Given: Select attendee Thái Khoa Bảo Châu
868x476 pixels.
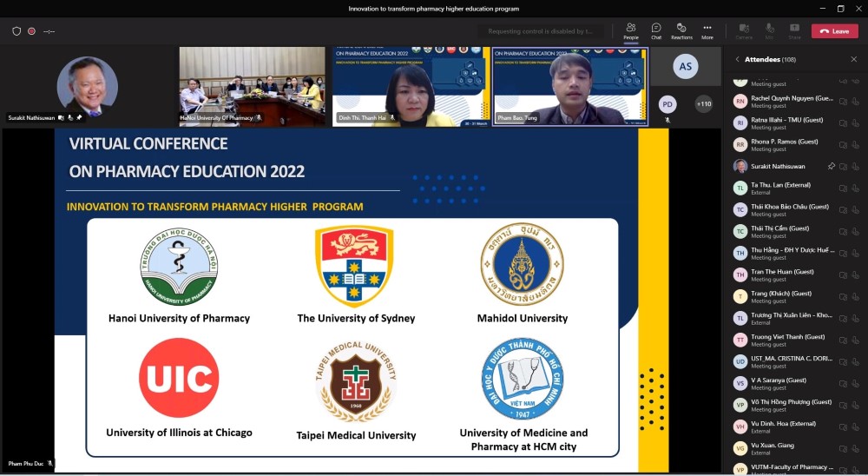Looking at the screenshot, I should (789, 210).
